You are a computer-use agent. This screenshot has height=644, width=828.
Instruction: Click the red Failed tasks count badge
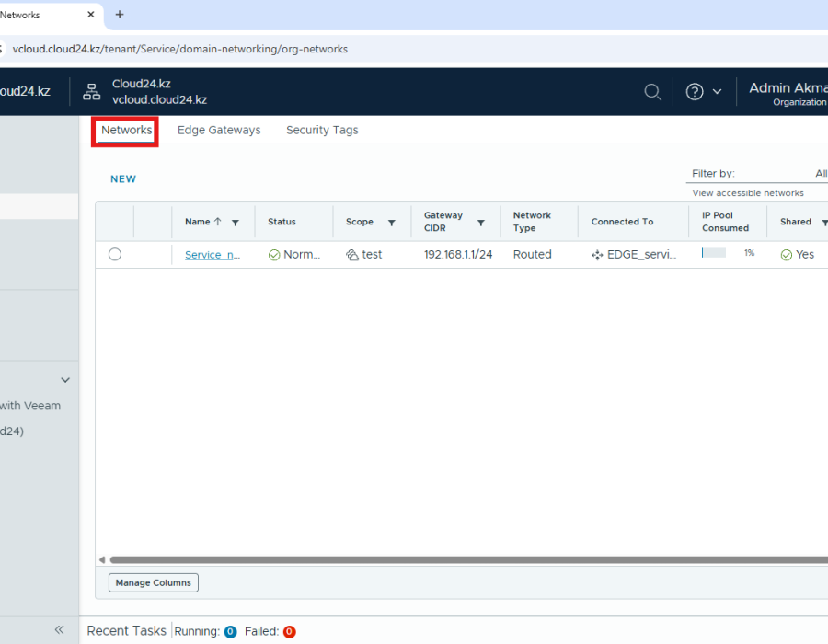tap(290, 631)
